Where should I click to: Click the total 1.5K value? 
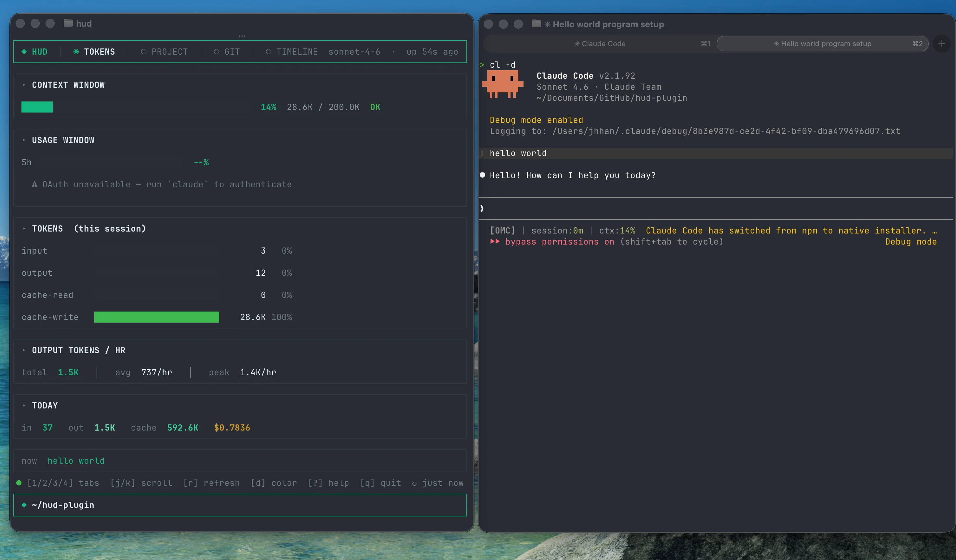tap(68, 373)
